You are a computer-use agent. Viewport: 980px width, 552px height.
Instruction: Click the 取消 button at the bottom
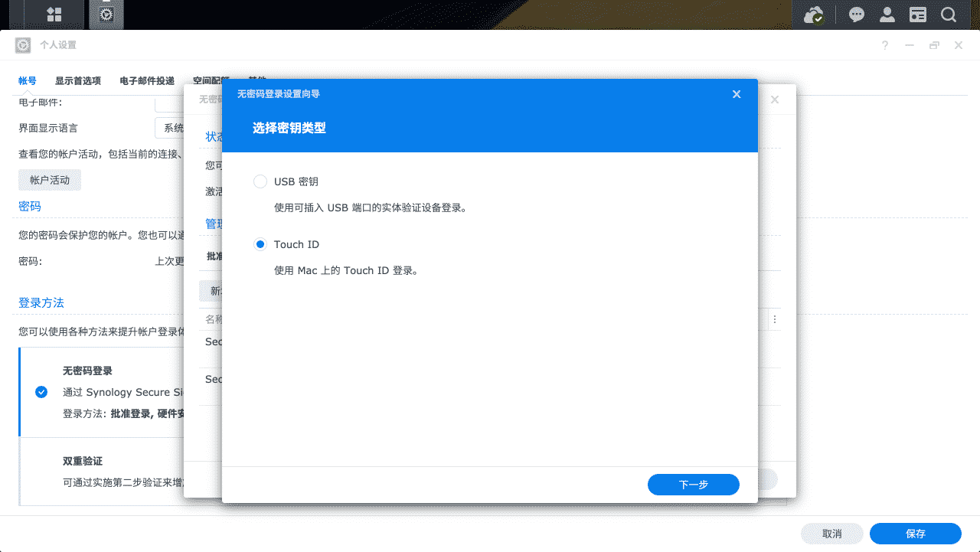(x=832, y=534)
